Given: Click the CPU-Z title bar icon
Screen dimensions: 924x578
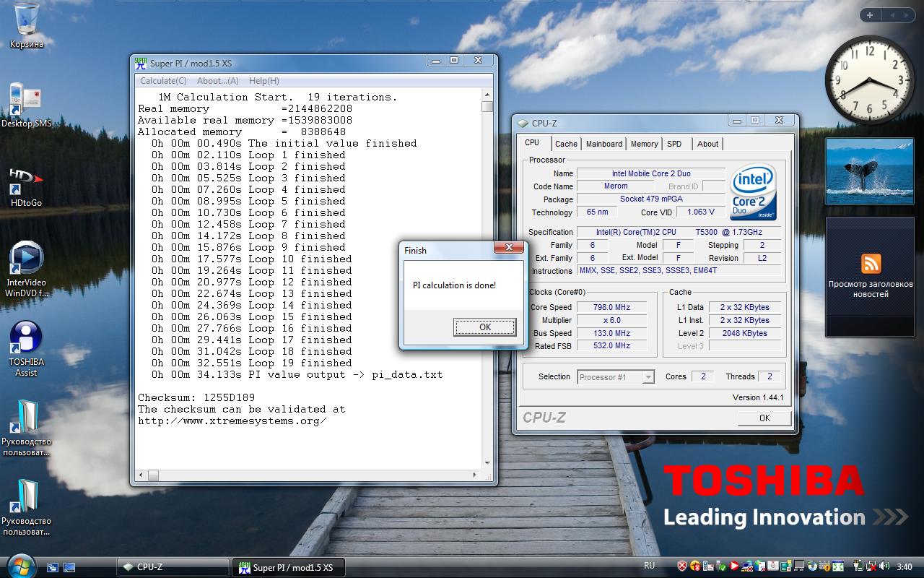Looking at the screenshot, I should pyautogui.click(x=523, y=123).
